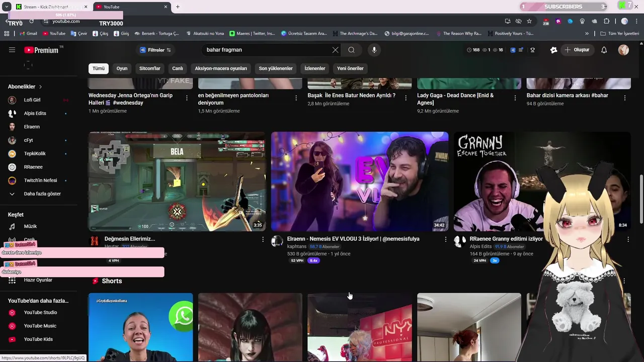Open the Chrome apps grid icon
The height and width of the screenshot is (362, 644).
(7, 34)
